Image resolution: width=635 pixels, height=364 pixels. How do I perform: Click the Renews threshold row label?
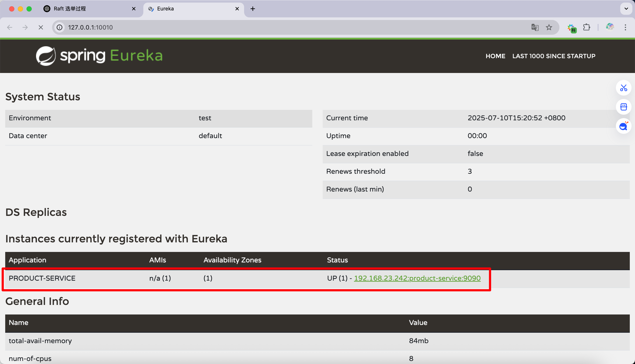pos(356,171)
